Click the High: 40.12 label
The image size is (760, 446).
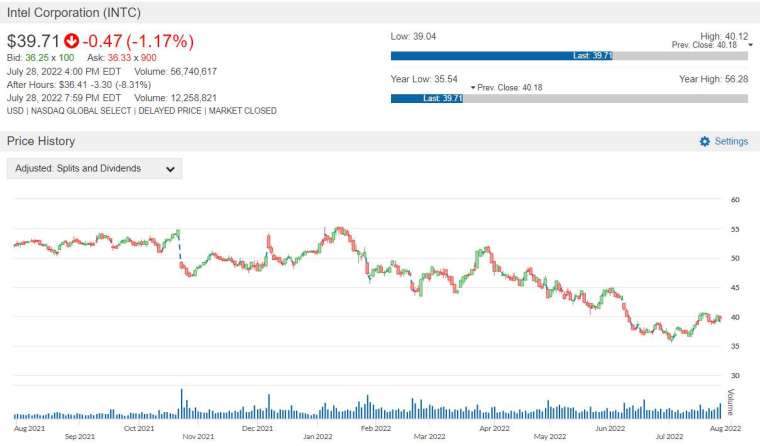(x=724, y=36)
